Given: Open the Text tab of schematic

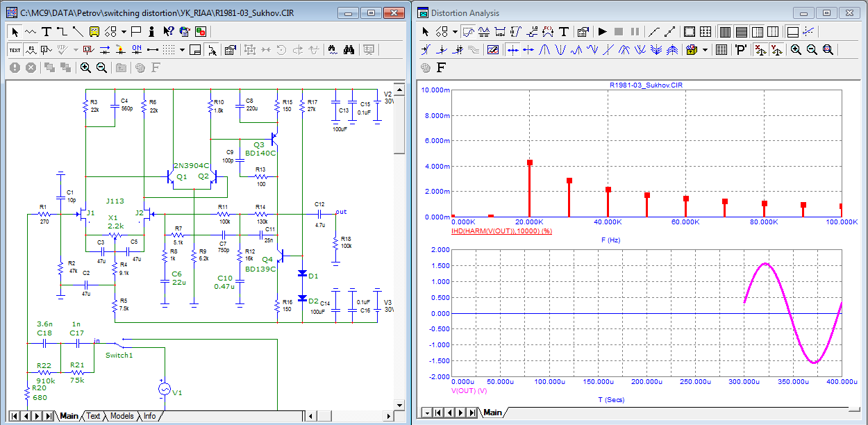Looking at the screenshot, I should (93, 416).
